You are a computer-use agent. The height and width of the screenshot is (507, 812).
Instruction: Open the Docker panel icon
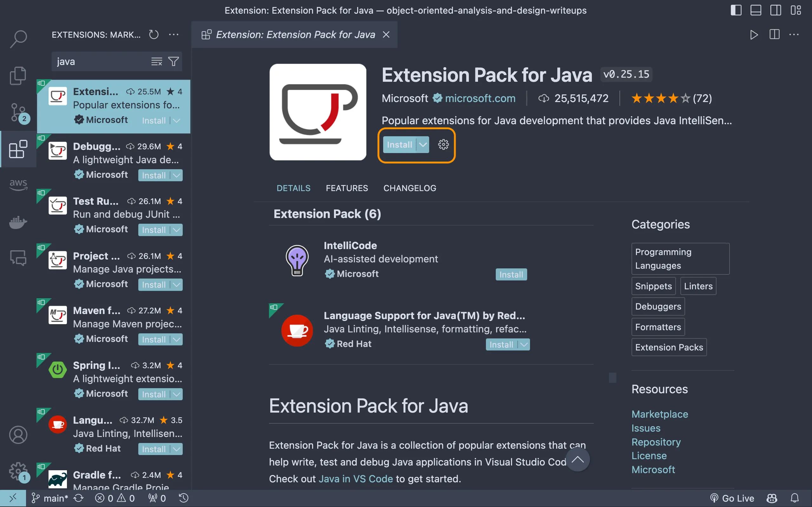click(x=18, y=222)
